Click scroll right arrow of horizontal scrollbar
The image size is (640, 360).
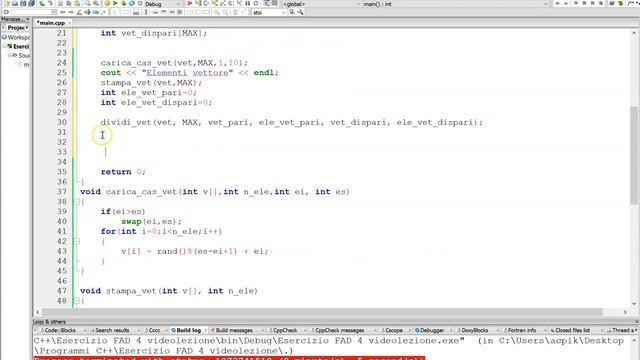pos(625,312)
